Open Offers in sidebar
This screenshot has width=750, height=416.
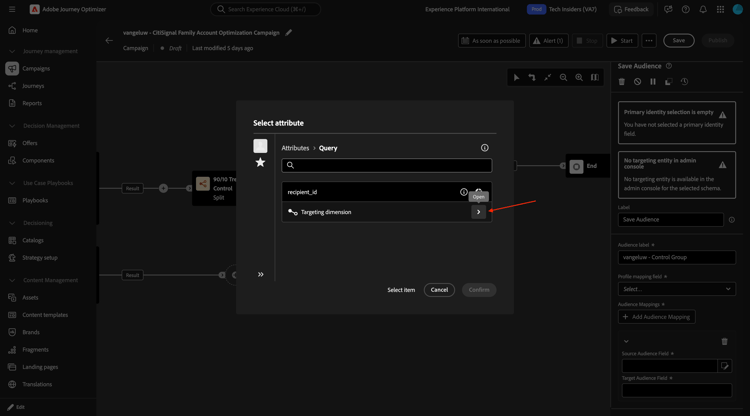click(30, 143)
